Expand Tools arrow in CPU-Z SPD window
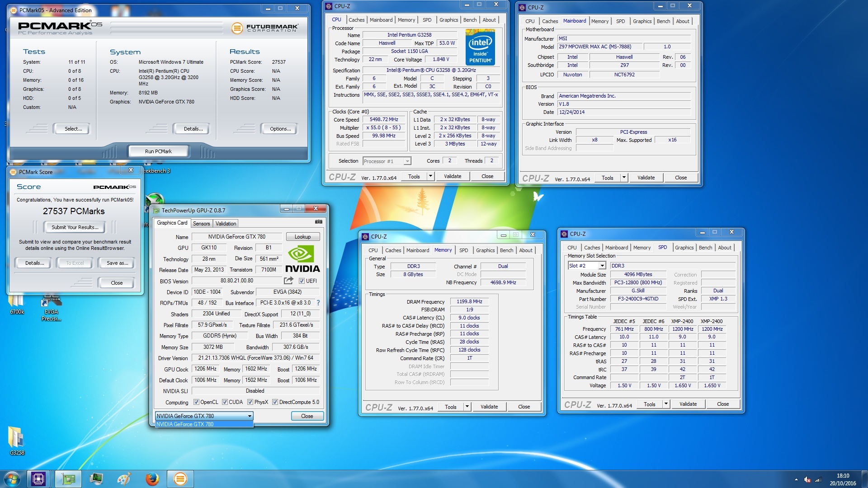The image size is (868, 488). tap(666, 404)
